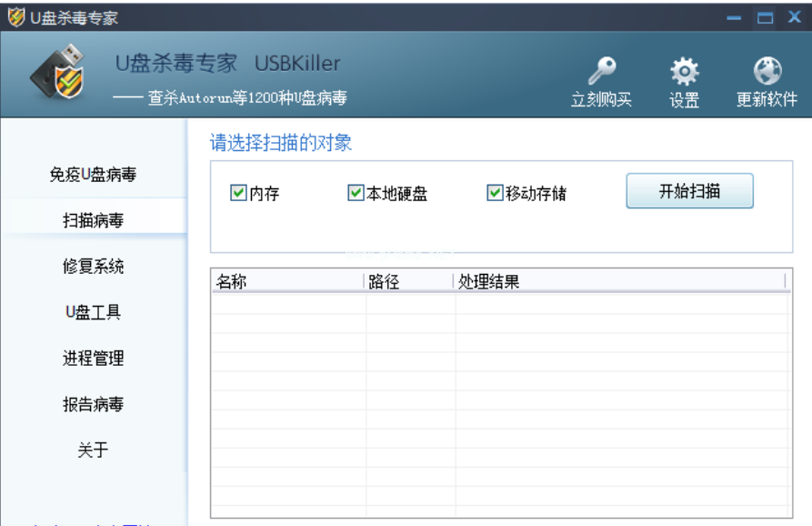Click the 名称 column header
The width and height of the screenshot is (812, 526).
(286, 282)
